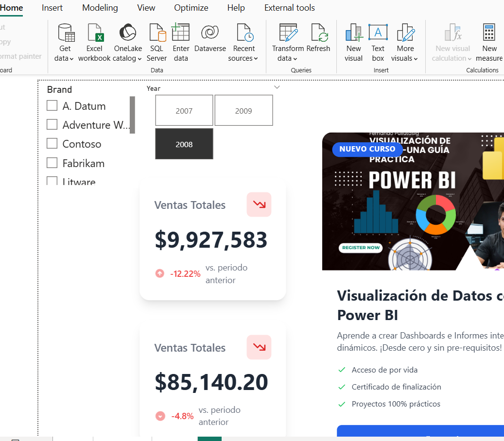Check the A. Datum brand
The height and width of the screenshot is (441, 504).
point(52,105)
